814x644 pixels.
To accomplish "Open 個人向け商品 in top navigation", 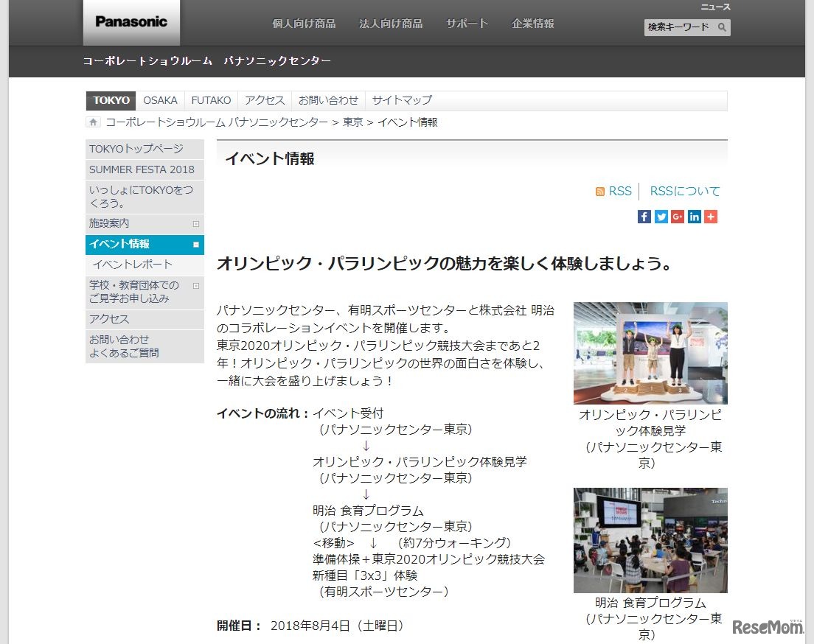I will pos(304,24).
